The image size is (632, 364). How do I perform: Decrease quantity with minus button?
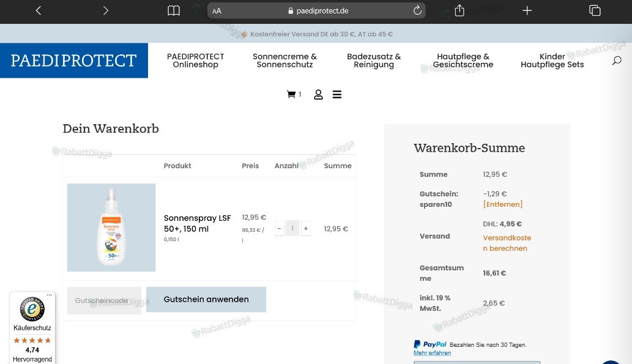[x=279, y=229]
